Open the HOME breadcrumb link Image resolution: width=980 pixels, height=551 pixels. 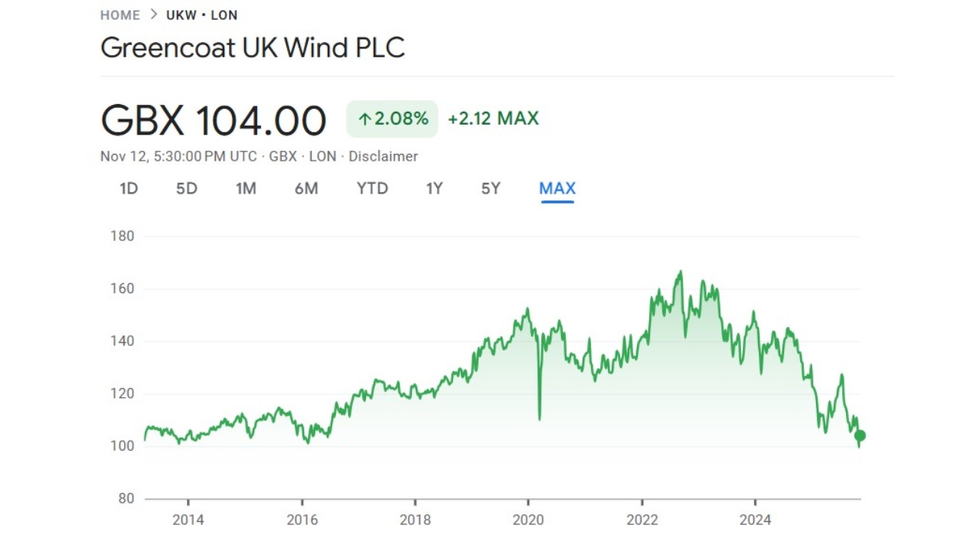click(119, 15)
